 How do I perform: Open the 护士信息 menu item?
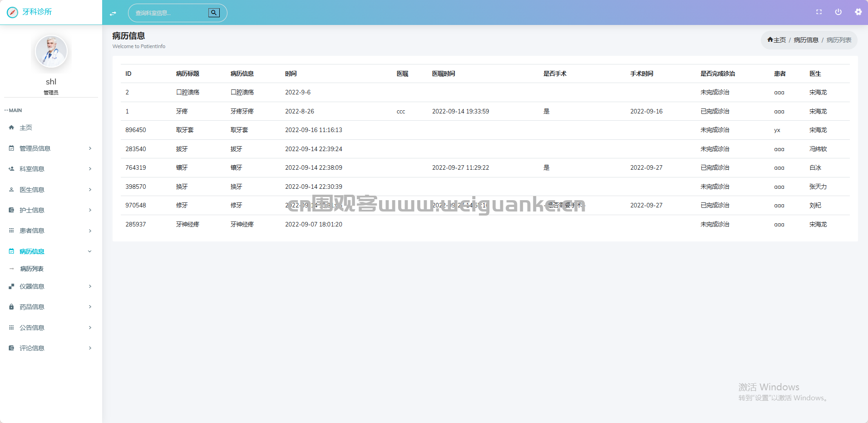32,210
